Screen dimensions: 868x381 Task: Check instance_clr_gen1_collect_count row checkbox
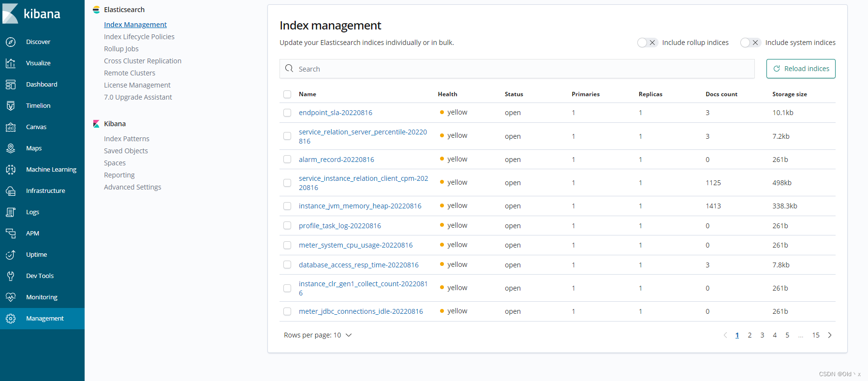287,288
